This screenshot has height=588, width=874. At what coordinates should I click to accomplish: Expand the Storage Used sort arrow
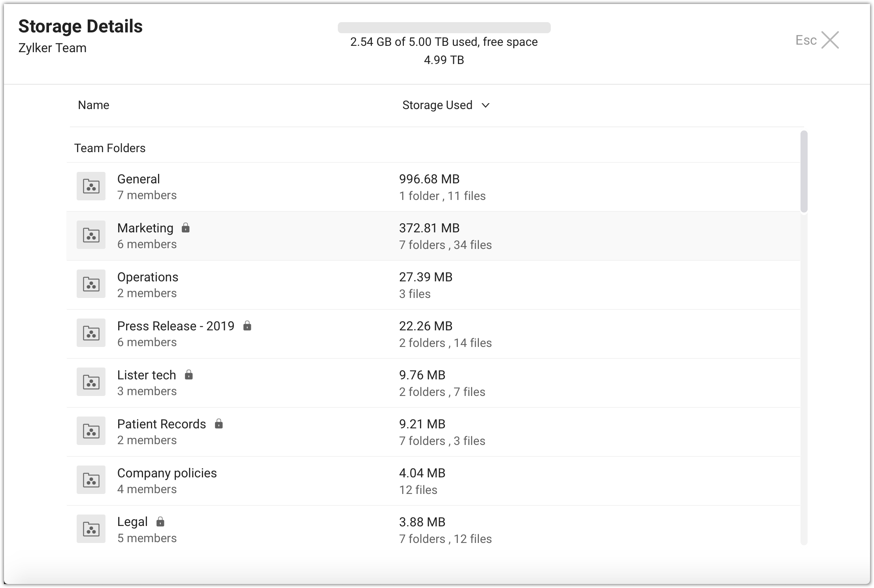click(486, 105)
